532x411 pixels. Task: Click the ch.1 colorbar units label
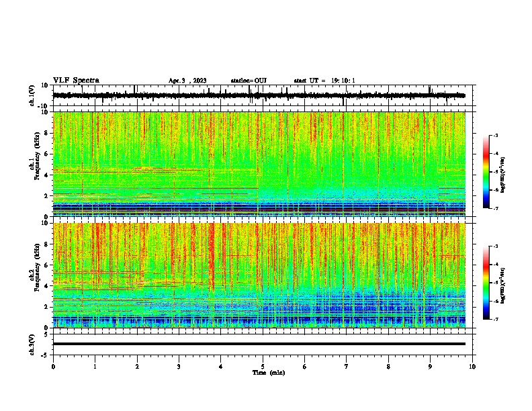[503, 175]
